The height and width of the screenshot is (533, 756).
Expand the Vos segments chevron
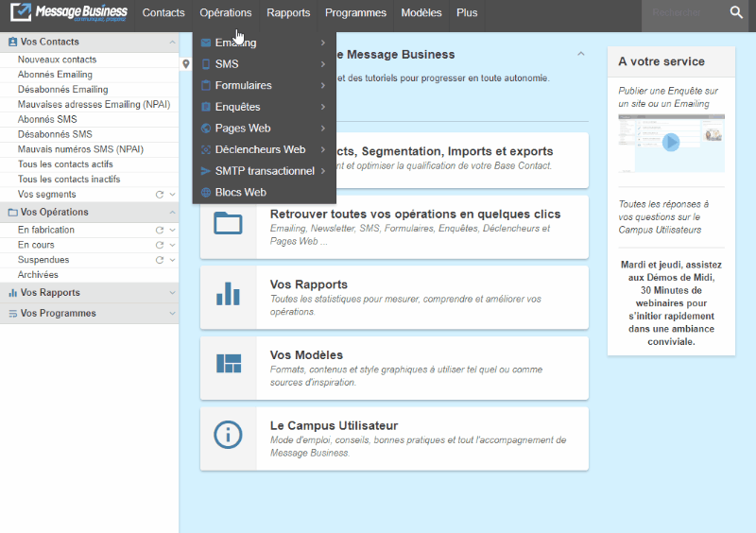pyautogui.click(x=172, y=195)
